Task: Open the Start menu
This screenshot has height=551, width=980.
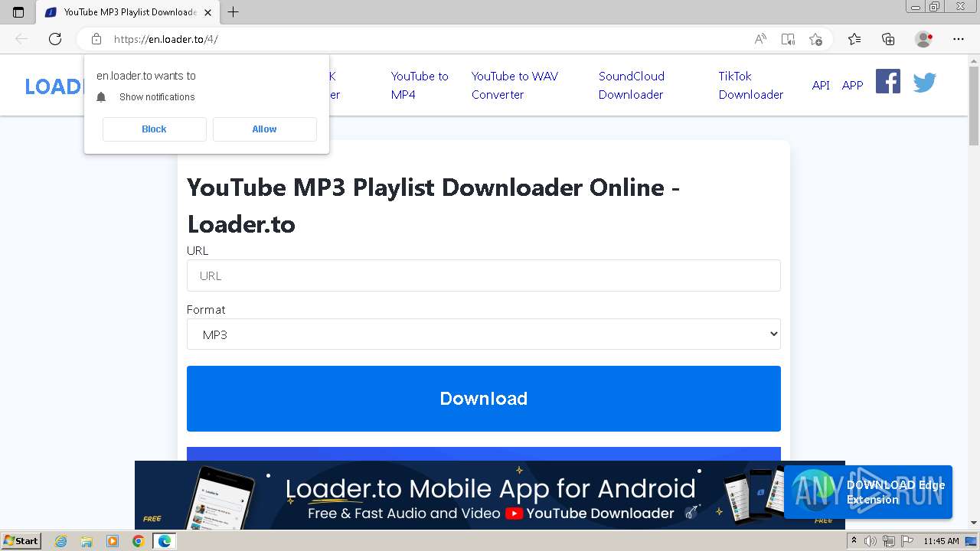Action: coord(21,541)
